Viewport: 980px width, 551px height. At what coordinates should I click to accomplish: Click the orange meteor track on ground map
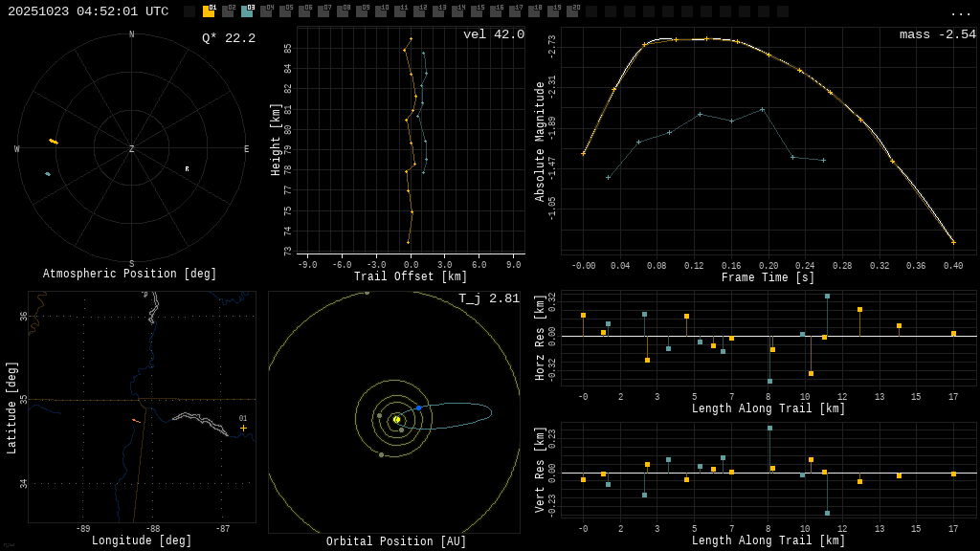(136, 421)
